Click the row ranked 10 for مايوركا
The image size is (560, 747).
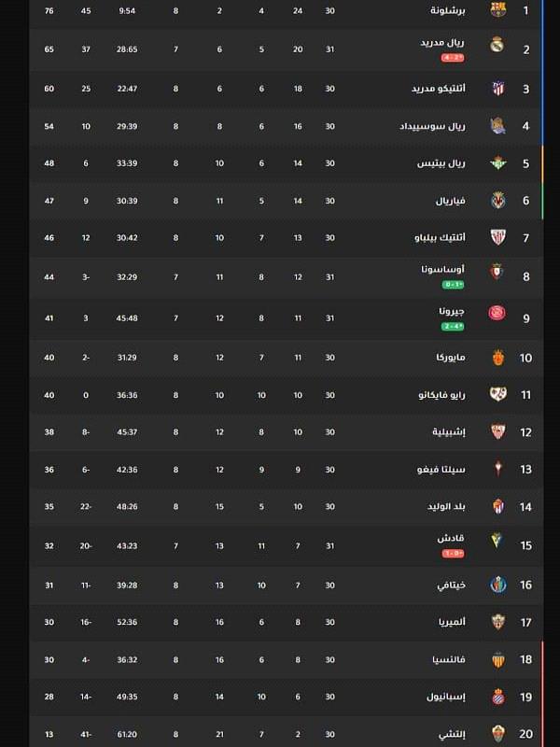point(287,358)
